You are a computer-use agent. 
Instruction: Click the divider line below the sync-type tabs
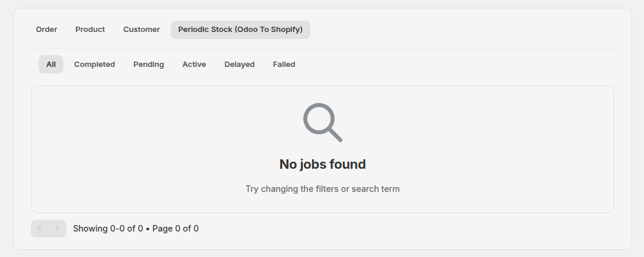click(322, 49)
